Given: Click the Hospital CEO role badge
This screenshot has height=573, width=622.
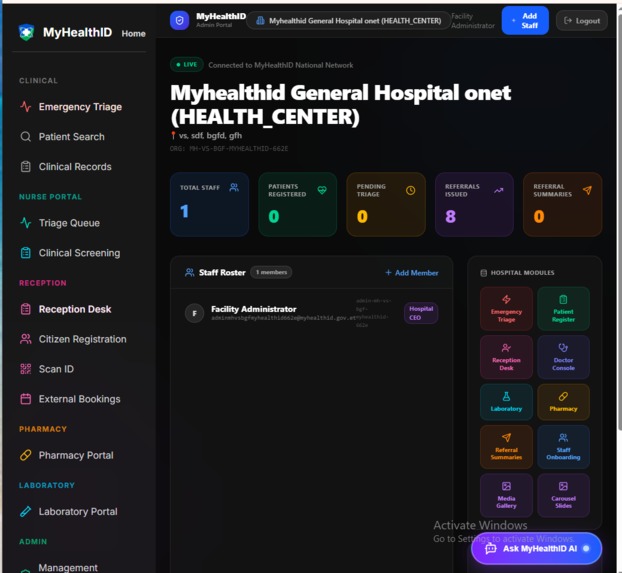Looking at the screenshot, I should (421, 313).
